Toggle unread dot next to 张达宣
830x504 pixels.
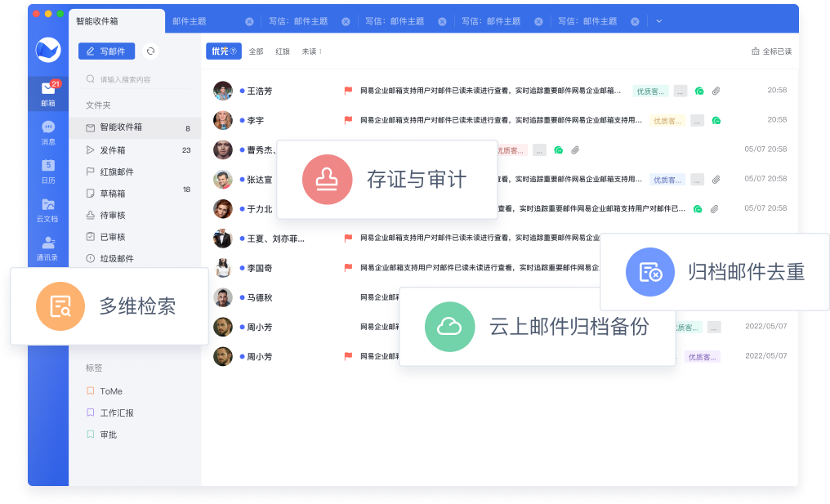click(243, 180)
